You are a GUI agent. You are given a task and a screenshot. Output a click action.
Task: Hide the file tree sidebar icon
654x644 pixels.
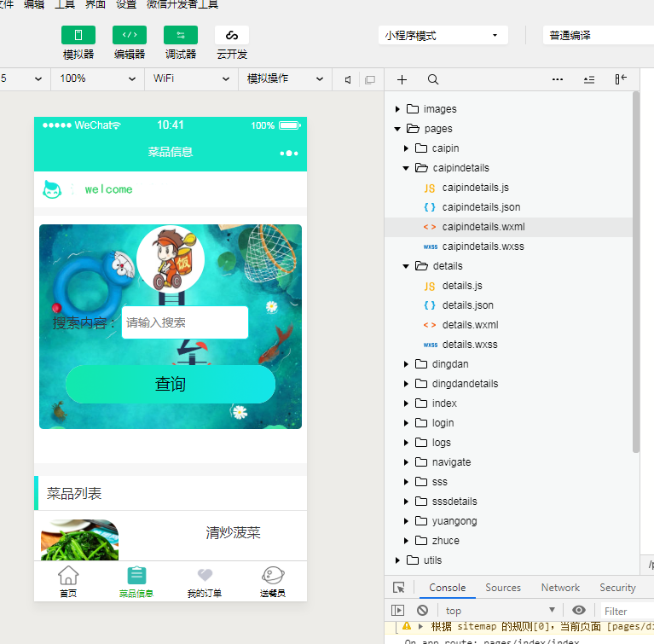621,79
